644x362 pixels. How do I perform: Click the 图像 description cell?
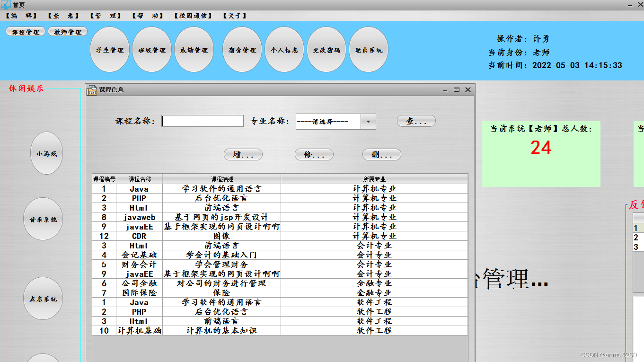pyautogui.click(x=221, y=236)
